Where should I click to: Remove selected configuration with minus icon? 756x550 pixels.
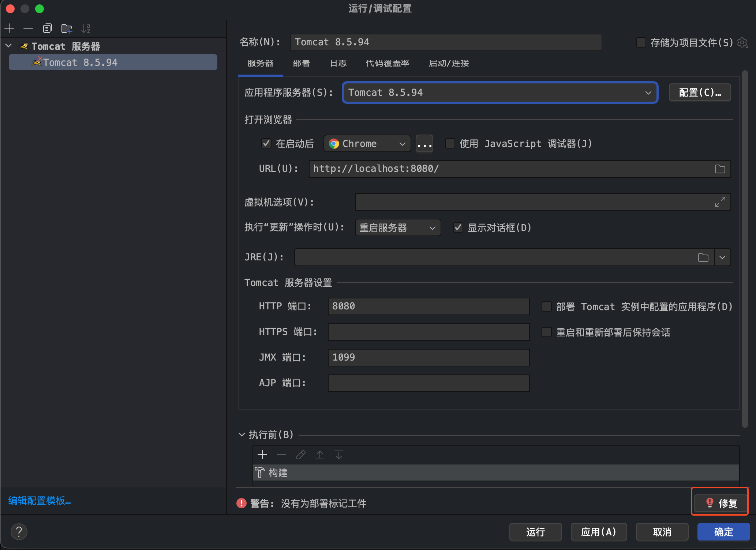(x=28, y=28)
